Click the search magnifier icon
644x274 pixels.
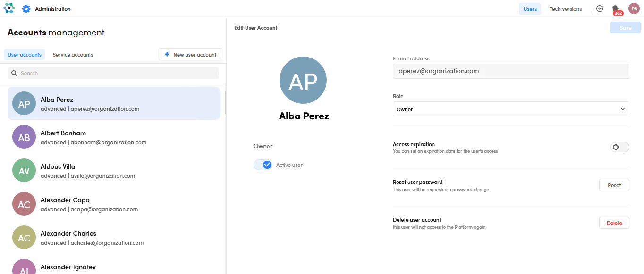(x=15, y=73)
